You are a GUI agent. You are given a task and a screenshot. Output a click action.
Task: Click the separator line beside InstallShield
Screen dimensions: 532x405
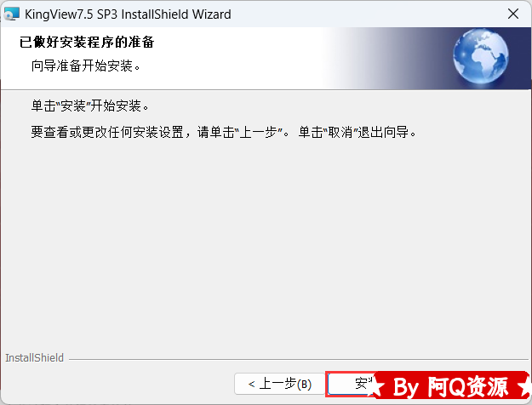(x=299, y=359)
